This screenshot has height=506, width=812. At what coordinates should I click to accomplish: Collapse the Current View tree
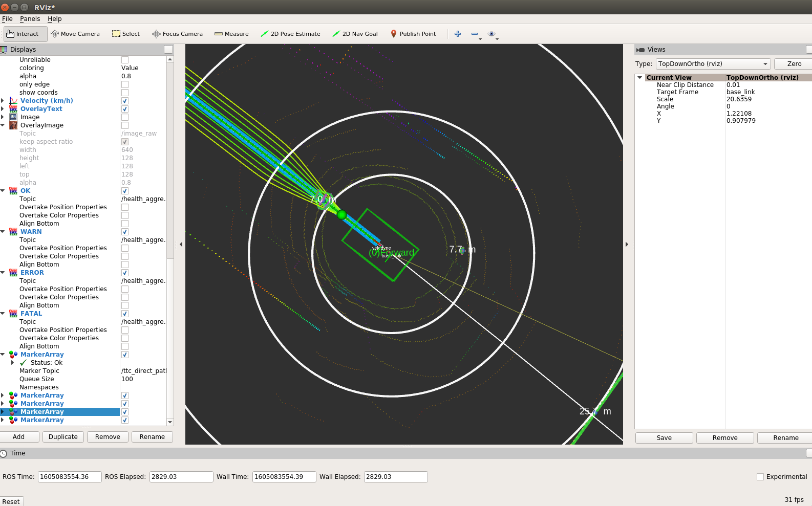[x=639, y=78]
